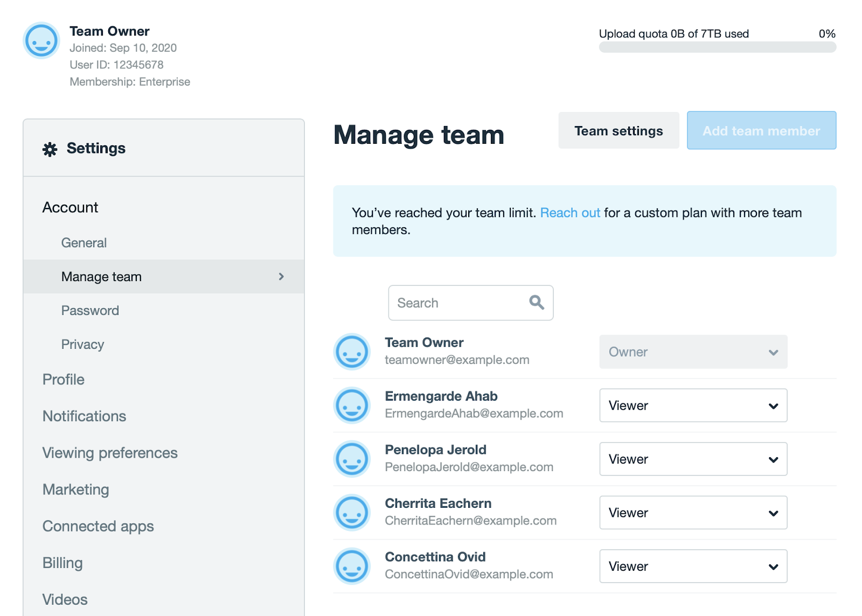Focus the team member Search field
862x616 pixels.
coord(458,303)
